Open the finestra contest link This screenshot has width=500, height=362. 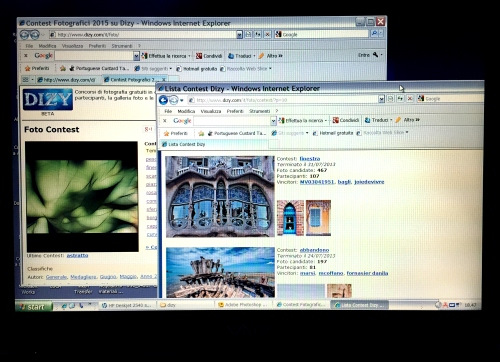(x=310, y=159)
